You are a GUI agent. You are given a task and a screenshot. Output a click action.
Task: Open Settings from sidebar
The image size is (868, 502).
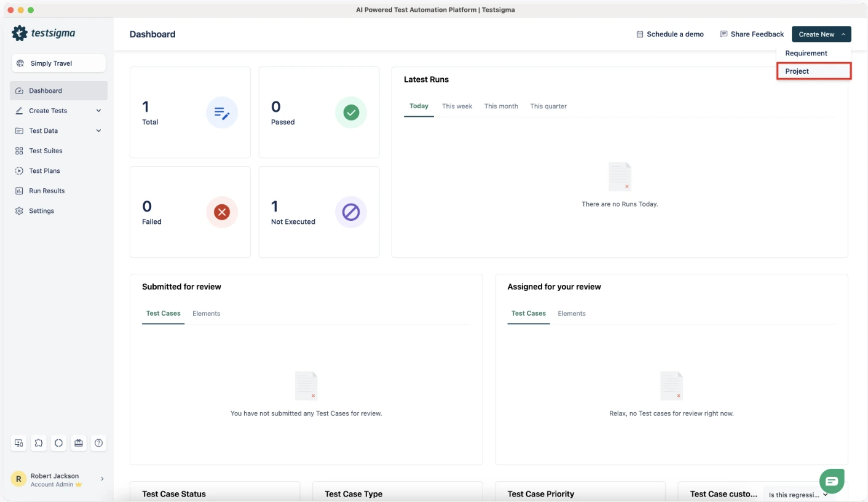[x=41, y=210]
